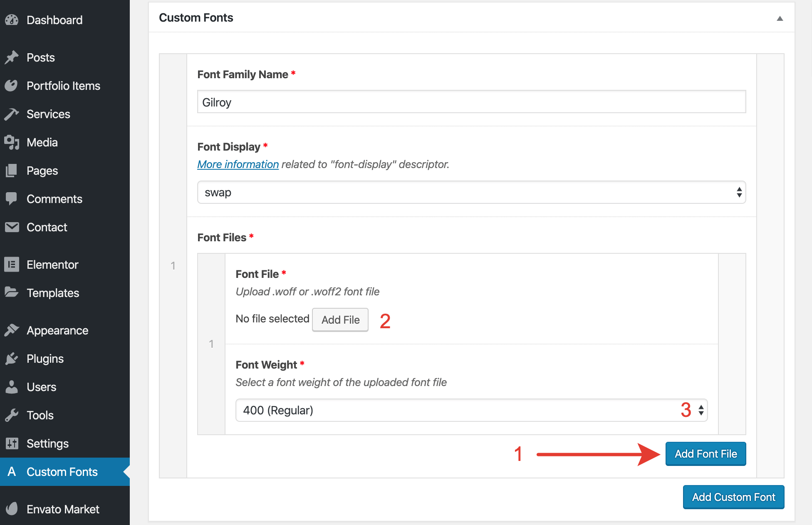Viewport: 812px width, 525px height.
Task: Click the Add File upload button
Action: (x=340, y=319)
